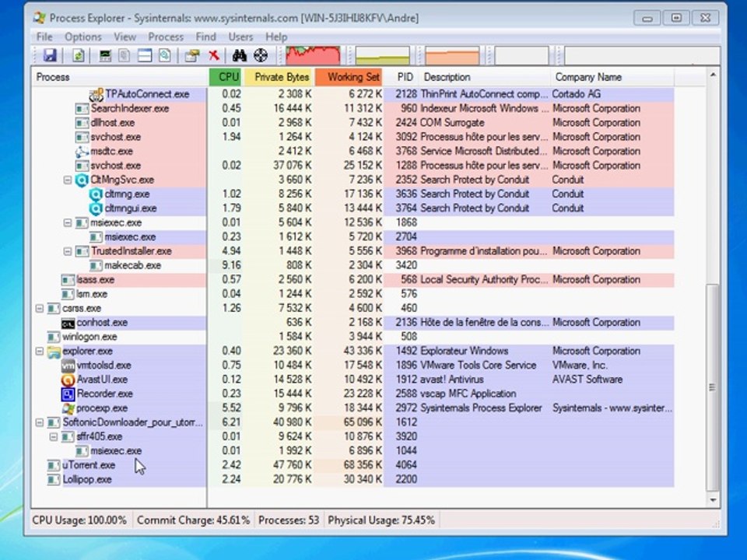This screenshot has width=747, height=560.
Task: Click the orange physical memory graph
Action: click(452, 55)
